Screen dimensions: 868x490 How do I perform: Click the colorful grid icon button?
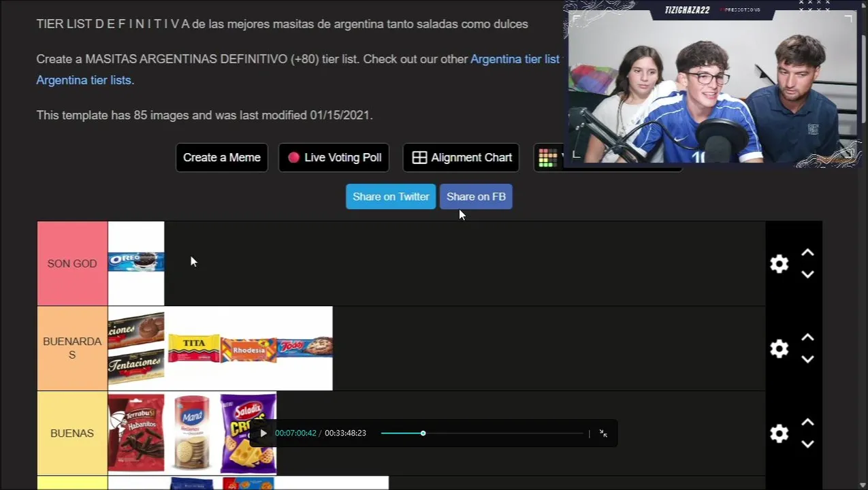click(x=547, y=157)
